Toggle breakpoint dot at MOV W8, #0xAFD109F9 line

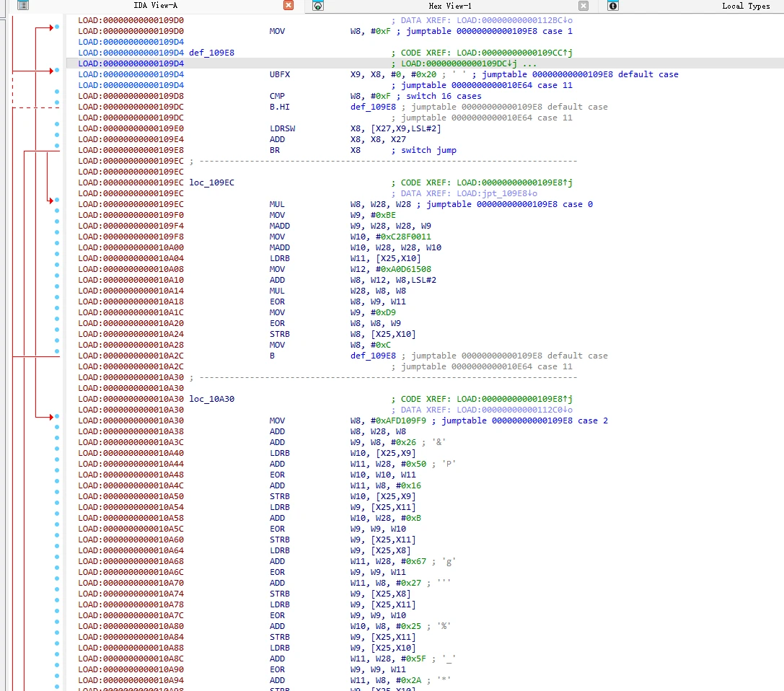click(x=57, y=416)
